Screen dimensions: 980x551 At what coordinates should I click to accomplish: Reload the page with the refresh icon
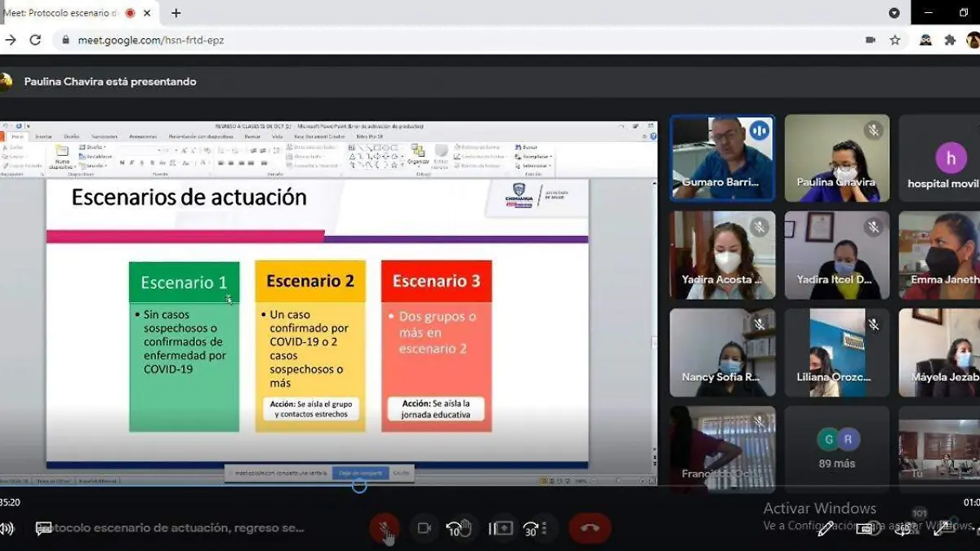[x=35, y=40]
